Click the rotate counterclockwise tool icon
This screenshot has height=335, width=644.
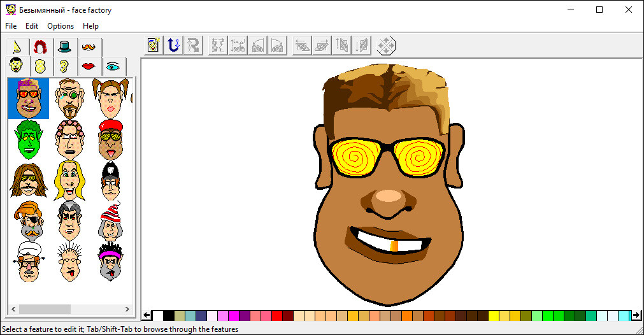coord(257,45)
